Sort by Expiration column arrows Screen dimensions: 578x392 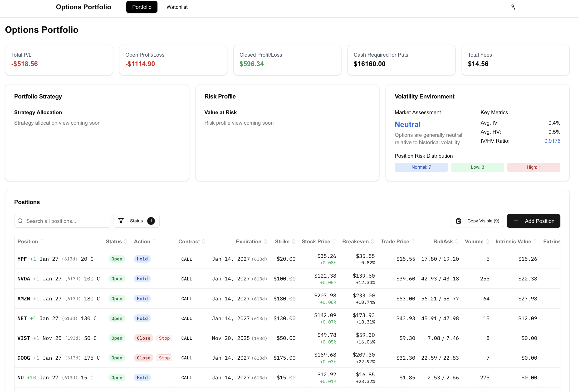[265, 241]
